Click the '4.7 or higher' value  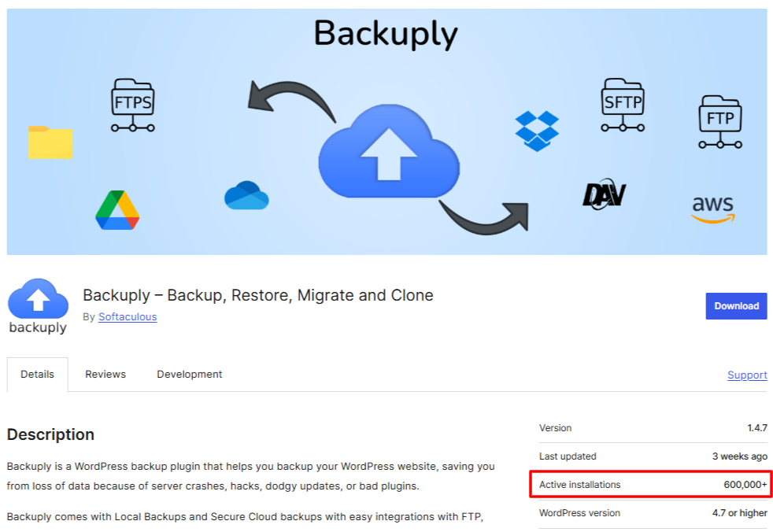point(739,513)
